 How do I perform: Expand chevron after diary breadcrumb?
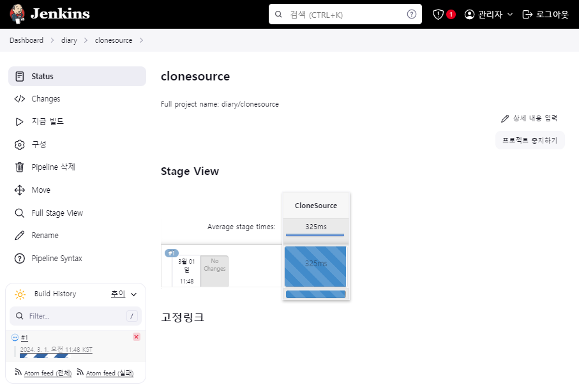pos(86,40)
